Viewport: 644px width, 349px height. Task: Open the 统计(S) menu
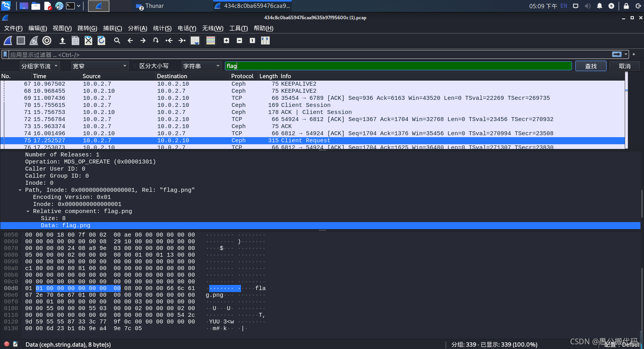162,28
